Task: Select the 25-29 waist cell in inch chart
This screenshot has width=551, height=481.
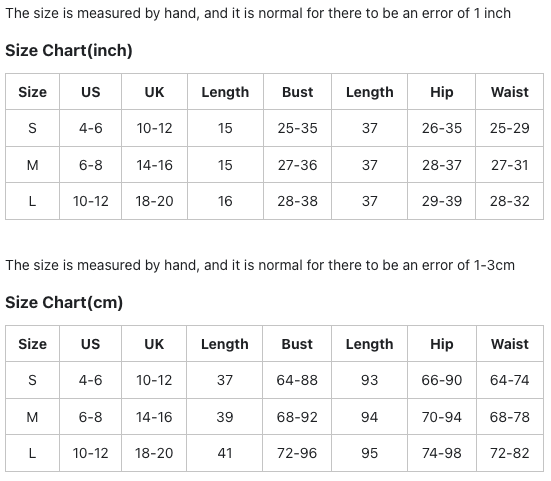Action: coord(510,128)
